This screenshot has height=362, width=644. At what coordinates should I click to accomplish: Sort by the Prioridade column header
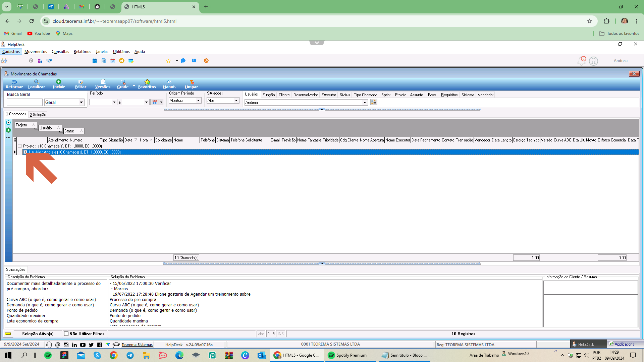click(330, 140)
